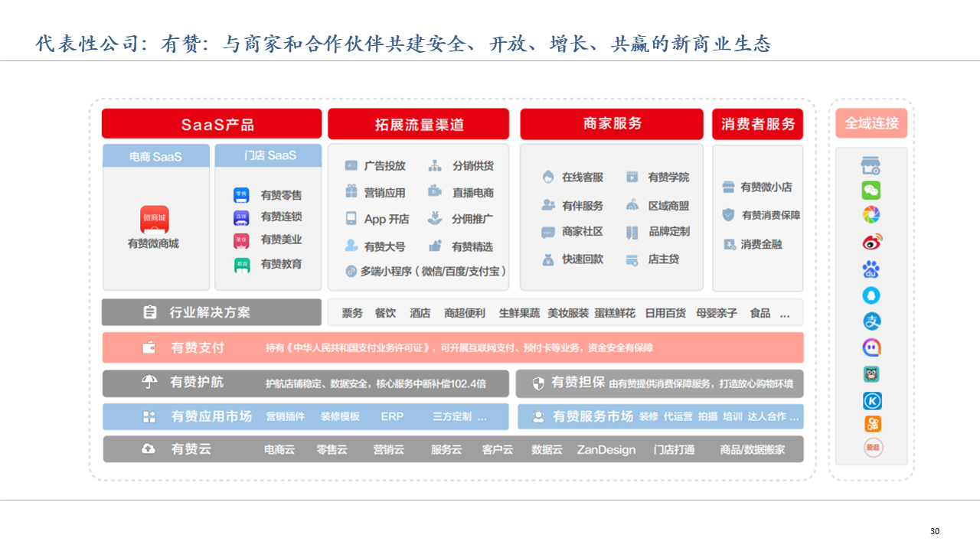Click the blue 有赞零售 icon
This screenshot has width=980, height=551.
click(x=241, y=195)
